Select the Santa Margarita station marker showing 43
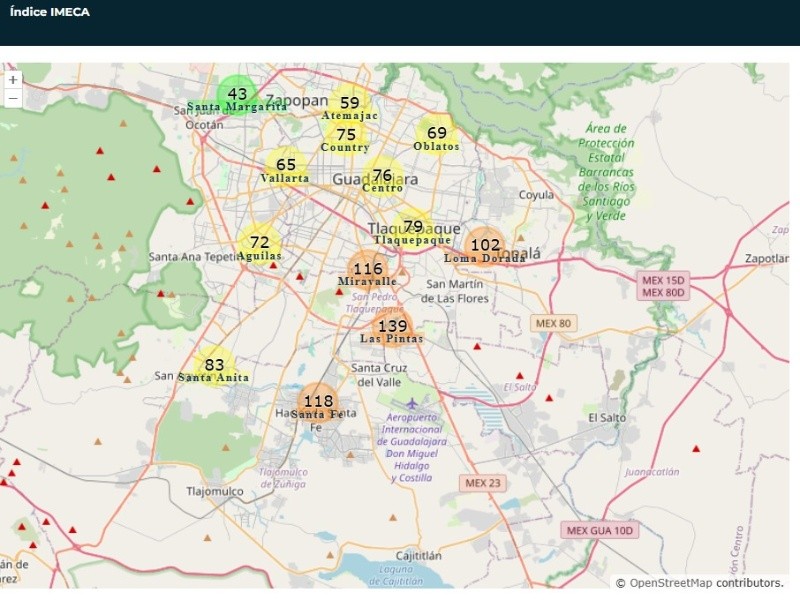This screenshot has width=800, height=600. click(x=237, y=94)
